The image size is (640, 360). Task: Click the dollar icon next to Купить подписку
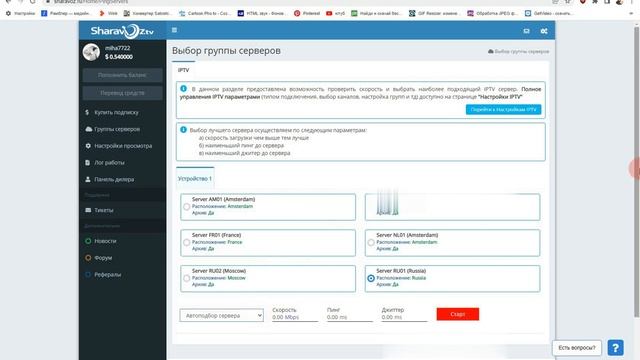tap(87, 112)
